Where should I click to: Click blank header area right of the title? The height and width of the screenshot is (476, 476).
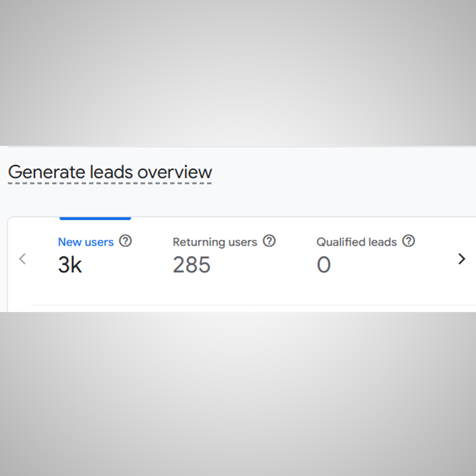tap(344, 172)
